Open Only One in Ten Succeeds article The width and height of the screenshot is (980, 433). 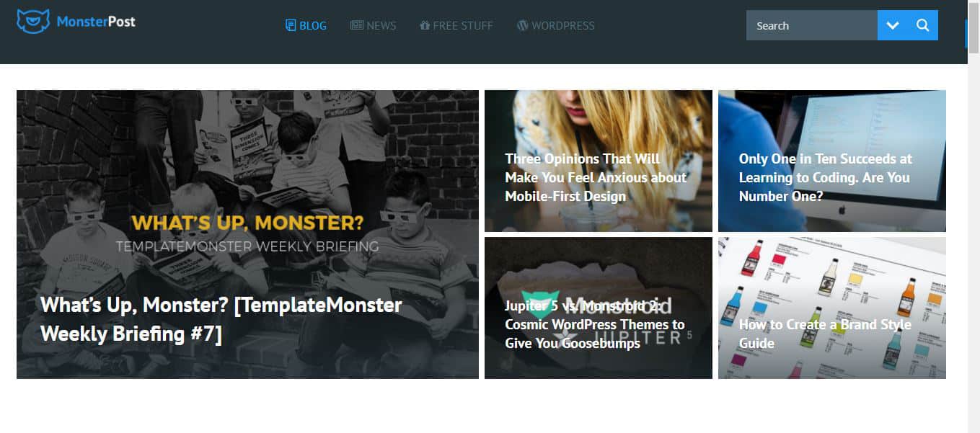[825, 177]
